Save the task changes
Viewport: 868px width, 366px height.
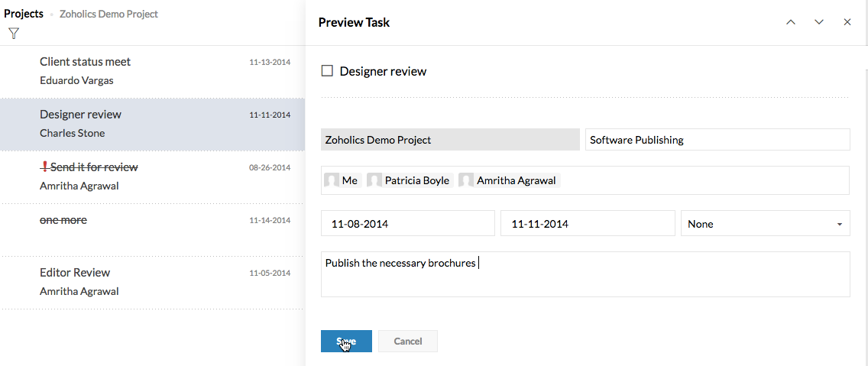point(346,342)
